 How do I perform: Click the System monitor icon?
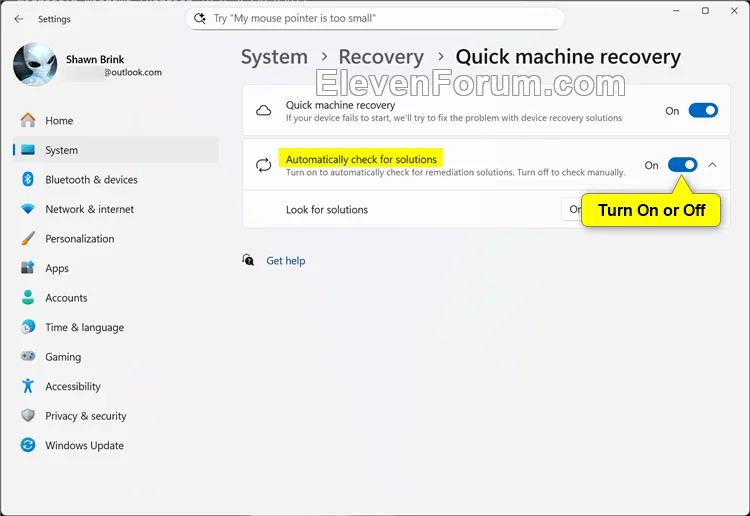[28, 150]
